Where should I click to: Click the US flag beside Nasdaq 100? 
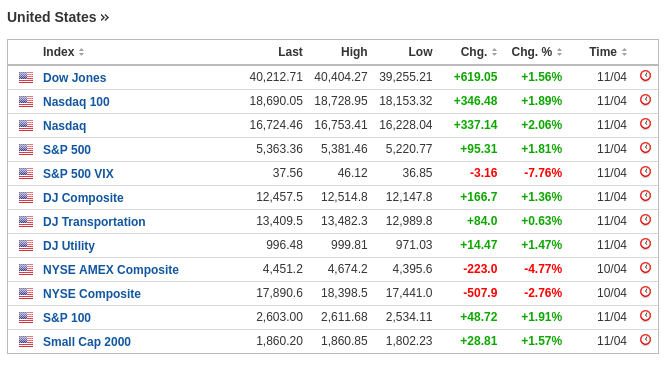26,101
